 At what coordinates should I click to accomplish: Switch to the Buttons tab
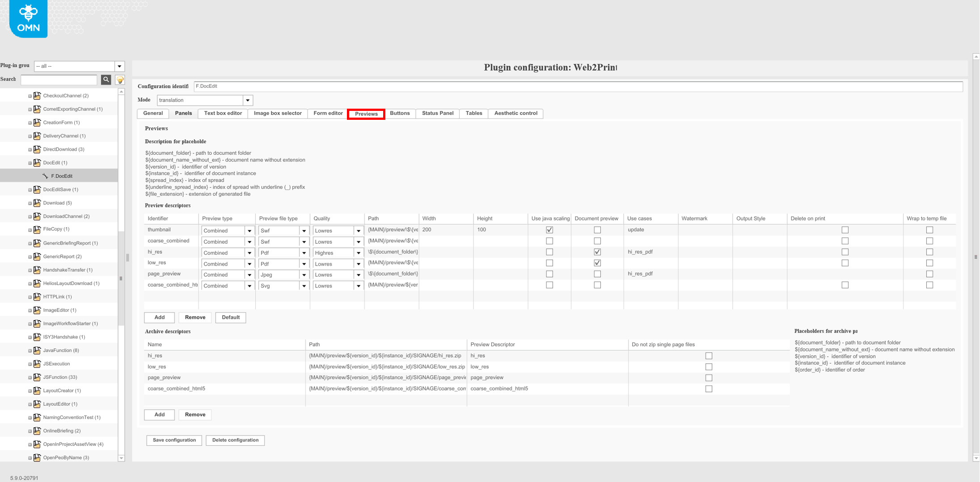click(400, 113)
